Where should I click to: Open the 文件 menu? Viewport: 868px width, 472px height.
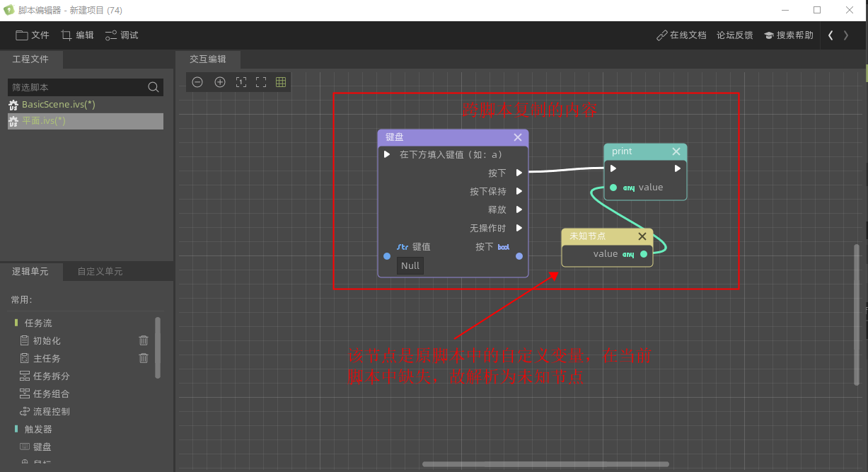pyautogui.click(x=33, y=35)
